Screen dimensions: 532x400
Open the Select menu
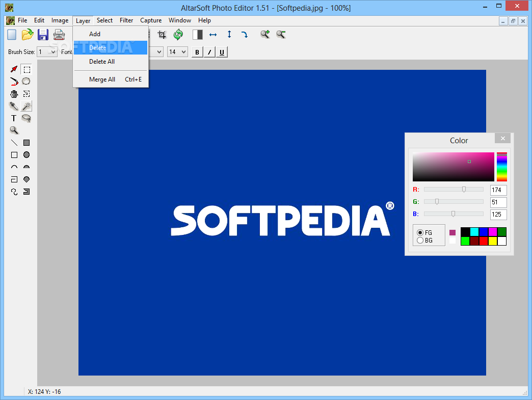pos(104,20)
